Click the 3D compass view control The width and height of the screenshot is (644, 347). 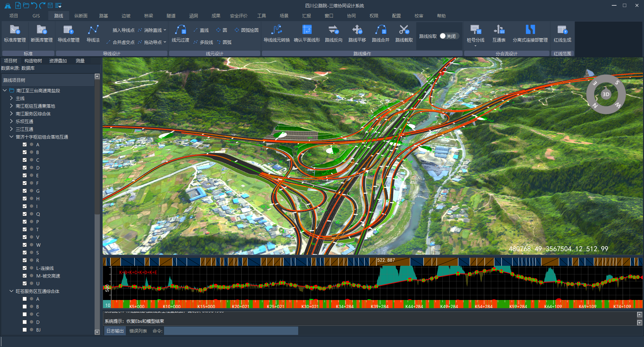click(606, 94)
